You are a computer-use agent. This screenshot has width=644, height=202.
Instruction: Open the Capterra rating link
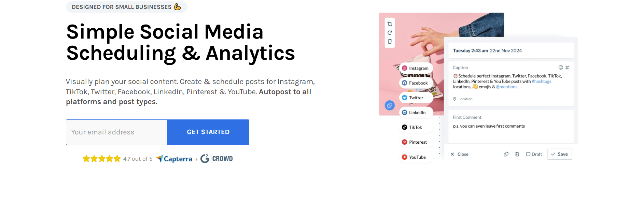tap(174, 159)
